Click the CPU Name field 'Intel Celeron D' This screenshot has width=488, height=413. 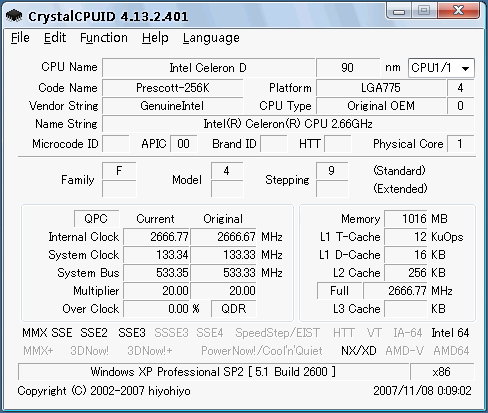coord(208,68)
